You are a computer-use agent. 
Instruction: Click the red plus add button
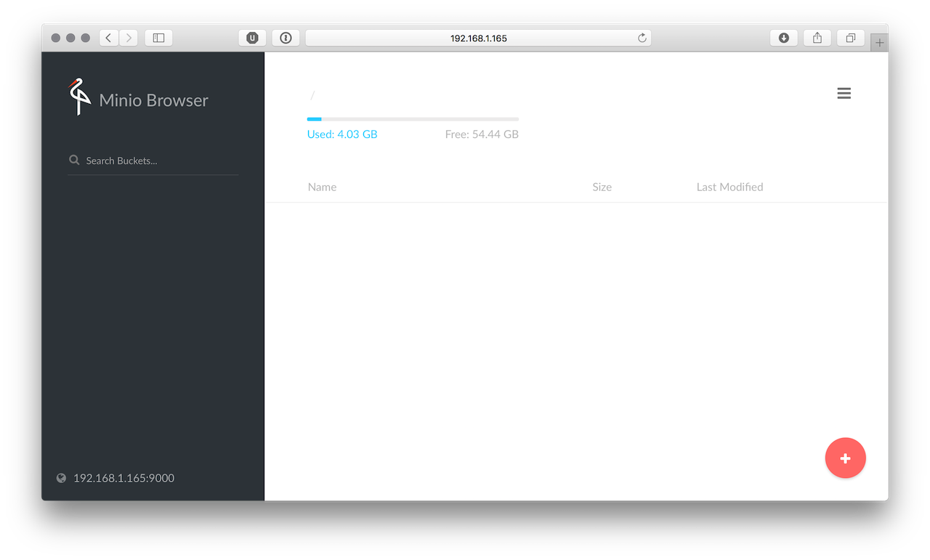pos(845,458)
